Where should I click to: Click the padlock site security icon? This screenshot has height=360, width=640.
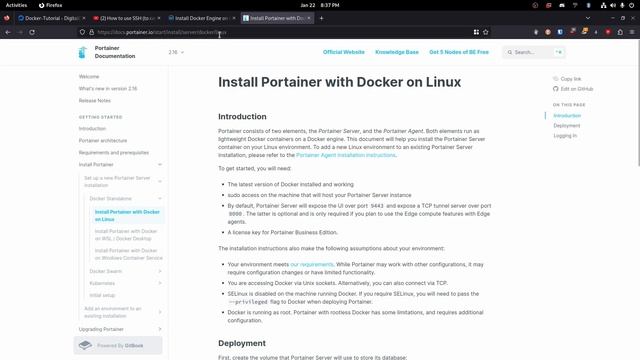pyautogui.click(x=91, y=32)
